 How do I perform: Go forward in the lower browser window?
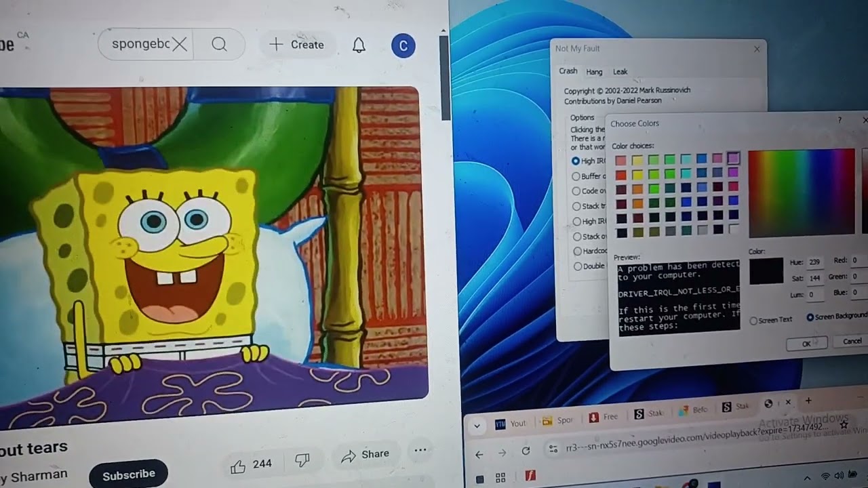(x=502, y=453)
